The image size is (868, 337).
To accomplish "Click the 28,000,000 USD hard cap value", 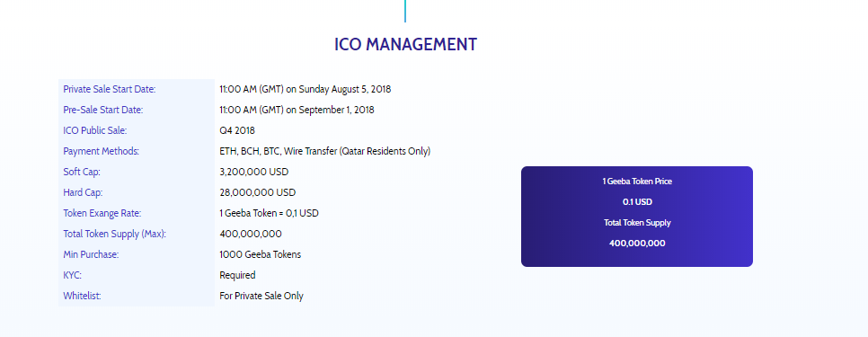I will pyautogui.click(x=257, y=192).
